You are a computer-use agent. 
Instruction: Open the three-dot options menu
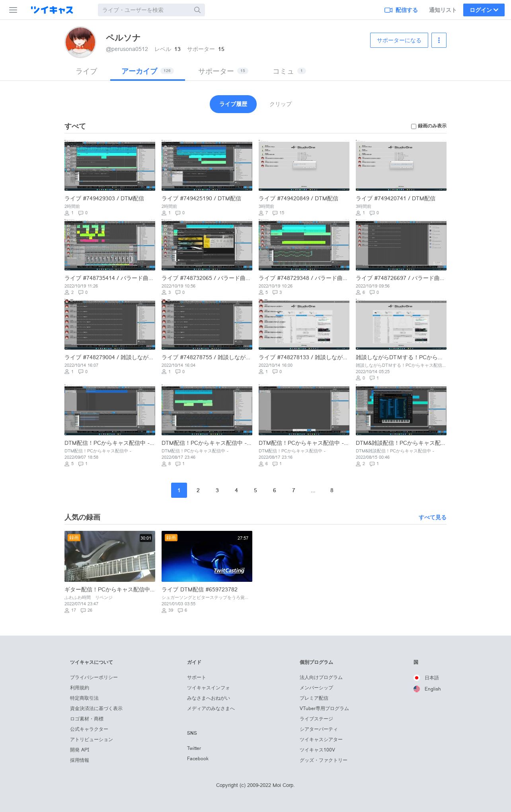click(x=439, y=40)
